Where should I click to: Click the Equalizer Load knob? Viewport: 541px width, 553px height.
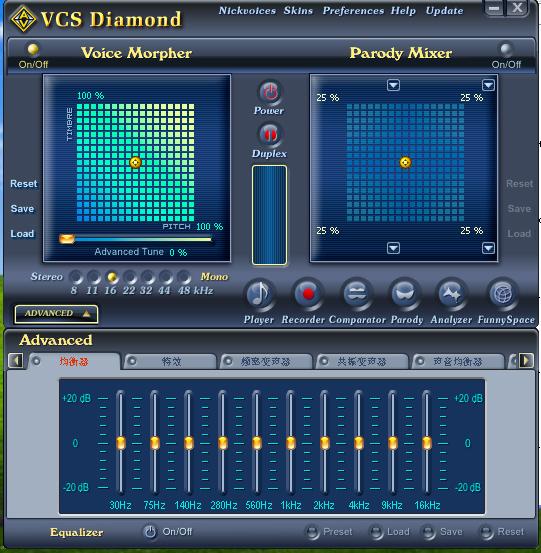click(x=376, y=532)
